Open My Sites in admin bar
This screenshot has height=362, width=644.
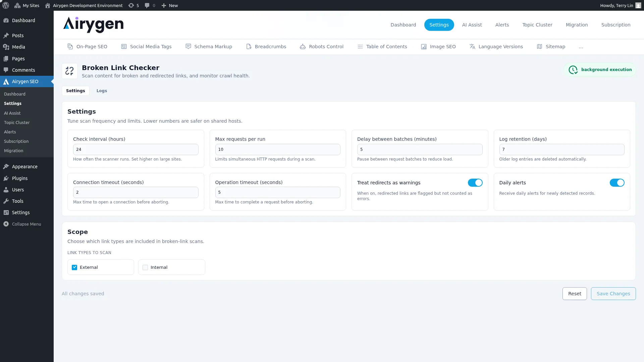click(27, 5)
